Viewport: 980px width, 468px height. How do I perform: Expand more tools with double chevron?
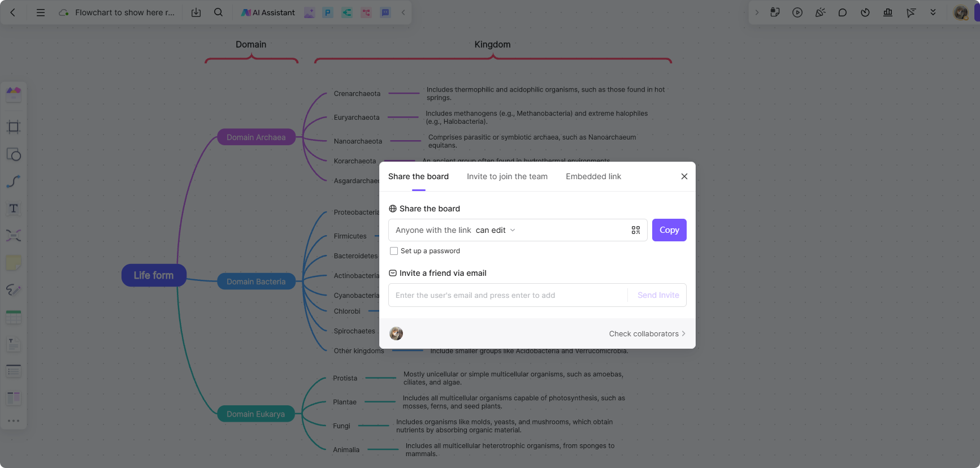[933, 12]
